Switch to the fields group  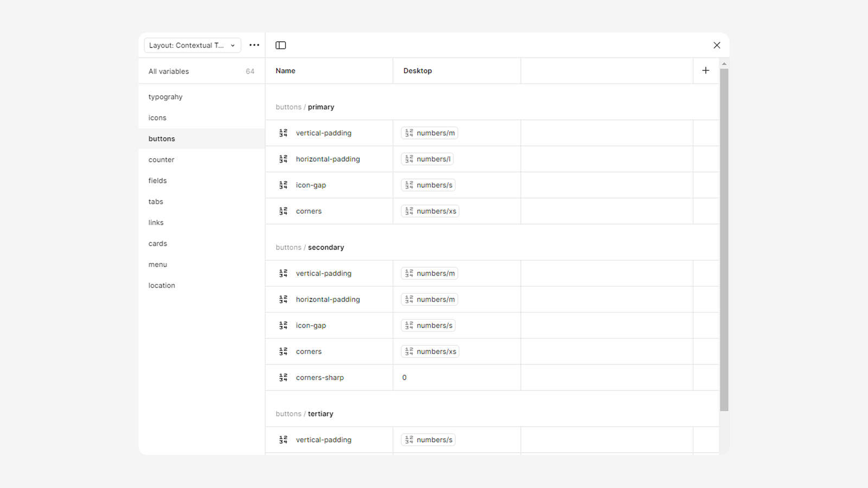(157, 181)
